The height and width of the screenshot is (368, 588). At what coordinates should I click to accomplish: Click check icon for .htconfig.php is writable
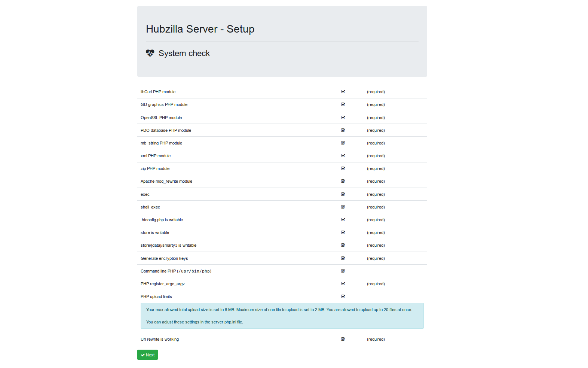[343, 220]
